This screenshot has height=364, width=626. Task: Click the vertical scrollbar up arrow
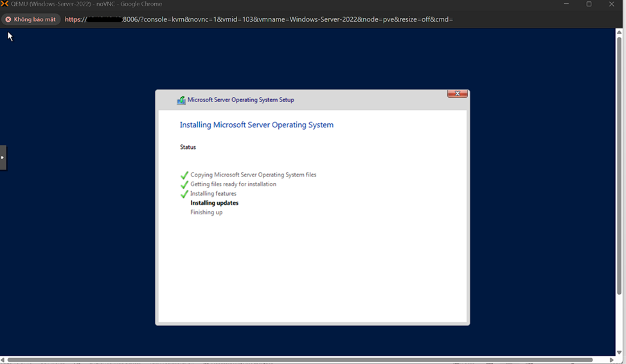point(620,33)
